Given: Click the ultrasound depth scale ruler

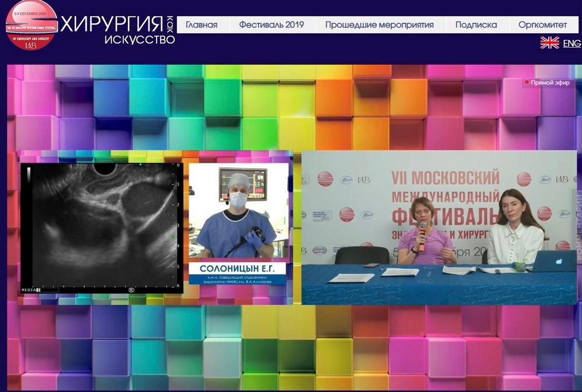Looking at the screenshot, I should pos(177,227).
